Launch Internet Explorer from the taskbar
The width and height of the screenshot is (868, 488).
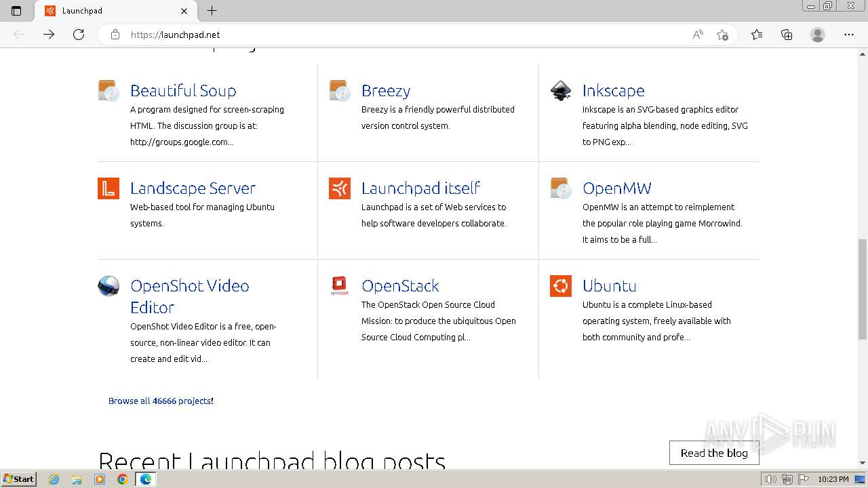(x=54, y=479)
